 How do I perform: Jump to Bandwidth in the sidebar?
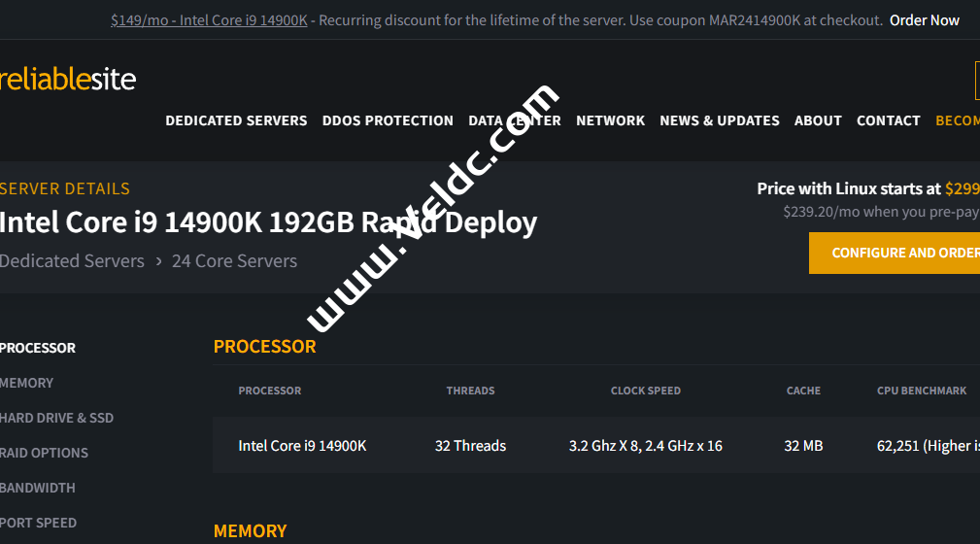click(x=38, y=488)
